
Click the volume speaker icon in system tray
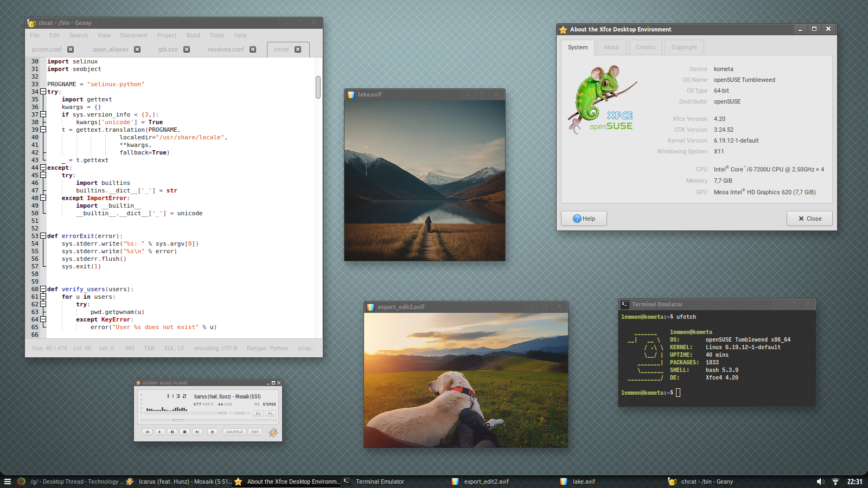[x=820, y=481]
